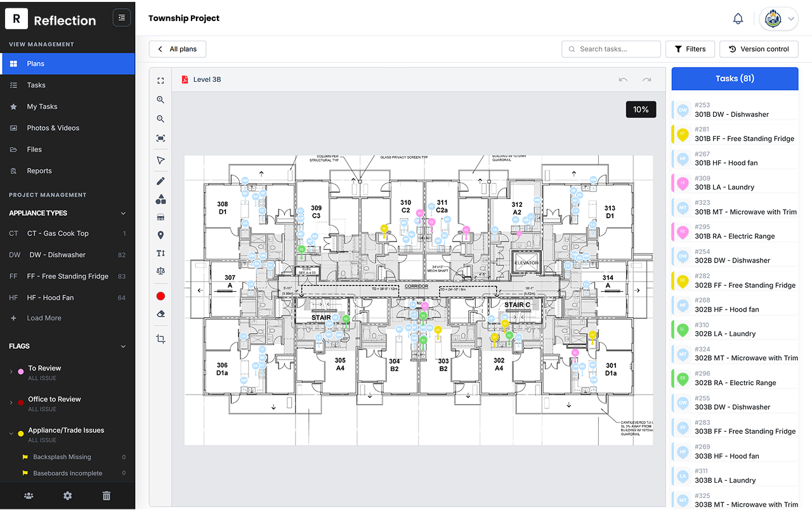Select task 301B DW - Dishwasher
The height and width of the screenshot is (510, 812).
[x=735, y=110]
